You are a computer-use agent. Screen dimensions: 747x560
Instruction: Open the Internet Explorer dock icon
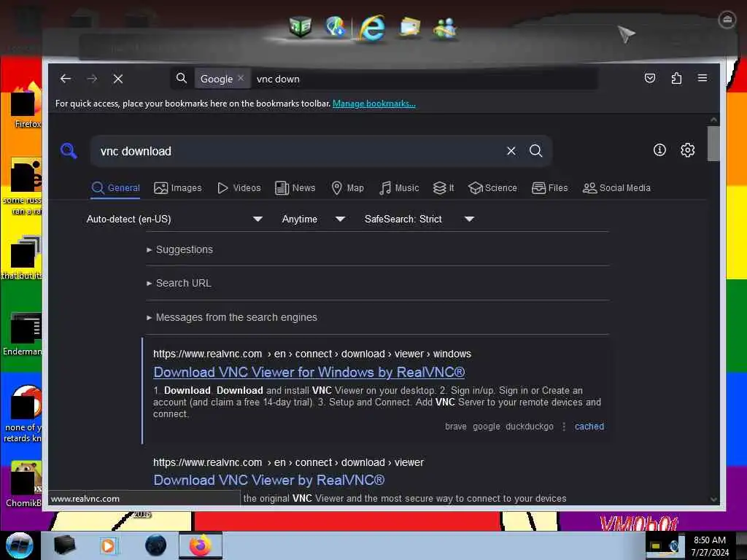coord(373,28)
